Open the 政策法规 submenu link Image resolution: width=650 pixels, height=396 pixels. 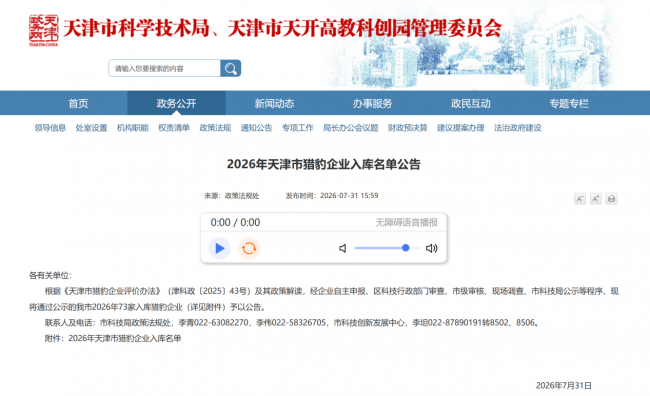(x=215, y=128)
